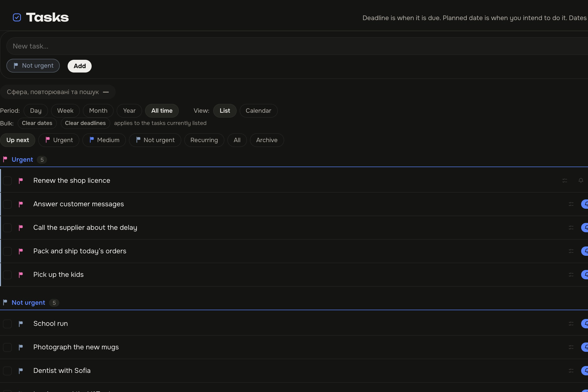Open the Archive tab
The image size is (588, 392).
pos(267,140)
